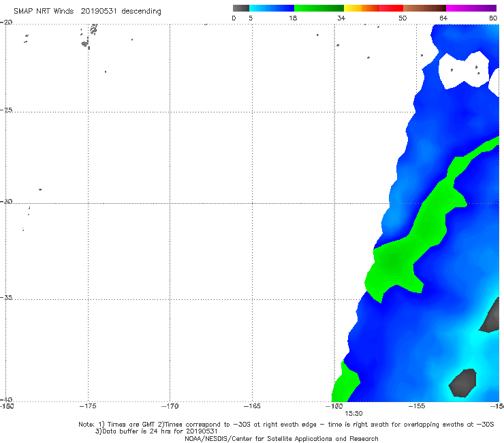Click the magenta segment of the color bar
Image resolution: width=504 pixels, height=443 pixels.
click(471, 8)
